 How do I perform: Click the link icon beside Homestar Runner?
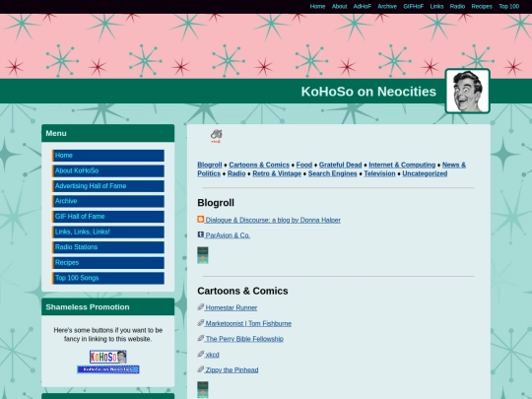(x=201, y=307)
